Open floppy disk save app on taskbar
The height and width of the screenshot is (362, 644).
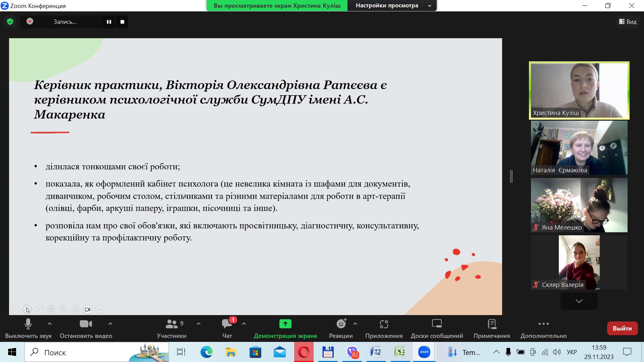(328, 352)
